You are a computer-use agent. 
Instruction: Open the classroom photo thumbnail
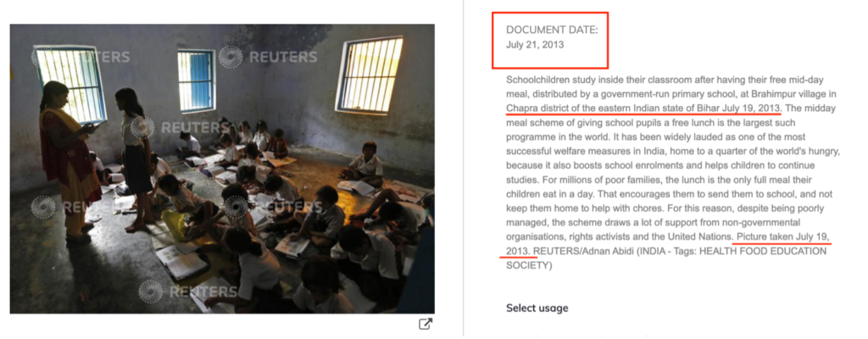tap(222, 169)
